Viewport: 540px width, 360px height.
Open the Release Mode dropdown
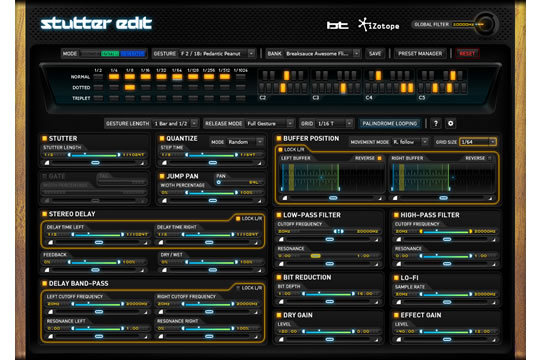click(x=269, y=123)
